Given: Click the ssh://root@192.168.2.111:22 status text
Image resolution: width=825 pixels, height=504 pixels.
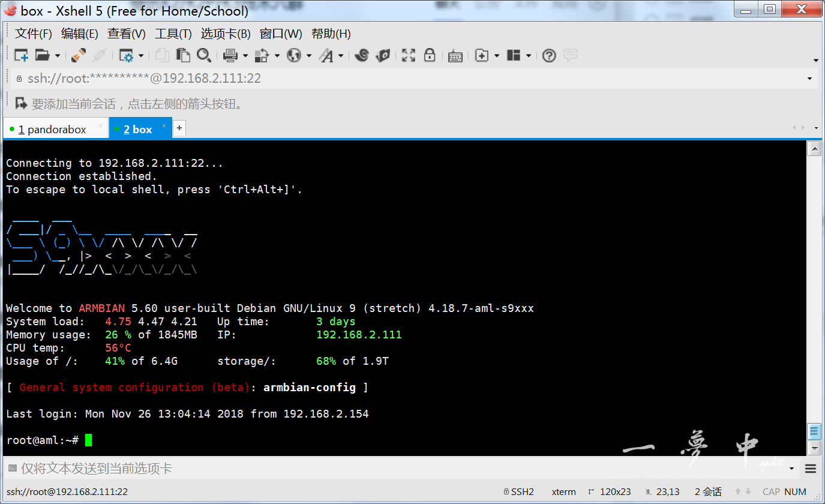Looking at the screenshot, I should (x=67, y=491).
